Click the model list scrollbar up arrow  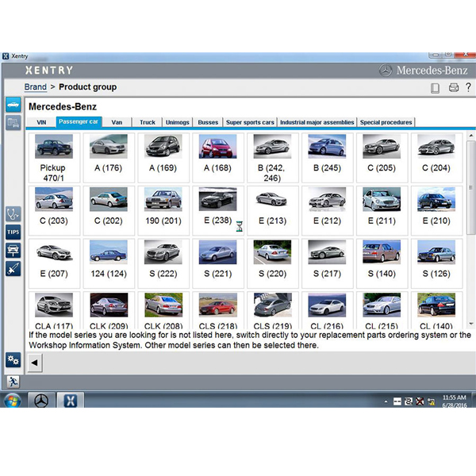470,136
